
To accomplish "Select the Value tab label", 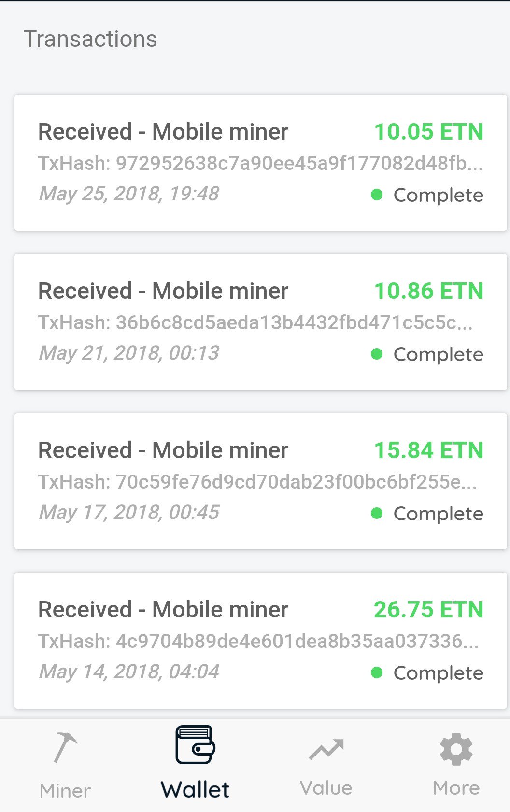I will 326,788.
